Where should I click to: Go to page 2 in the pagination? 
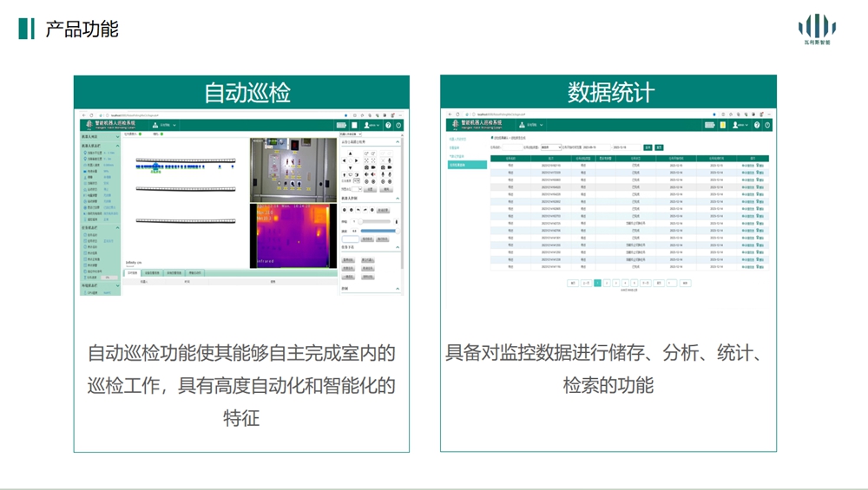click(607, 283)
